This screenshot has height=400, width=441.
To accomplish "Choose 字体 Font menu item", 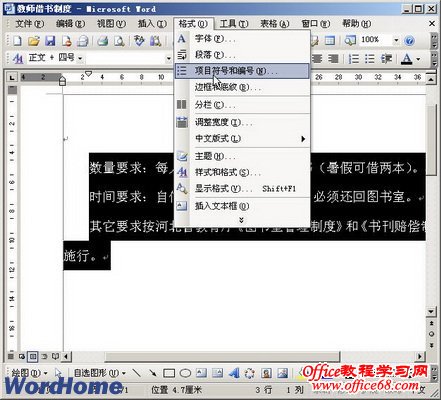I will pyautogui.click(x=242, y=39).
